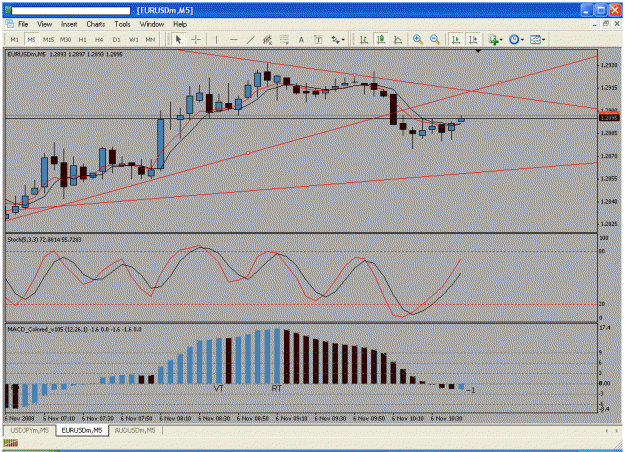Image resolution: width=625 pixels, height=452 pixels.
Task: Select the uptrend line's middle anchor point
Action: click(248, 153)
